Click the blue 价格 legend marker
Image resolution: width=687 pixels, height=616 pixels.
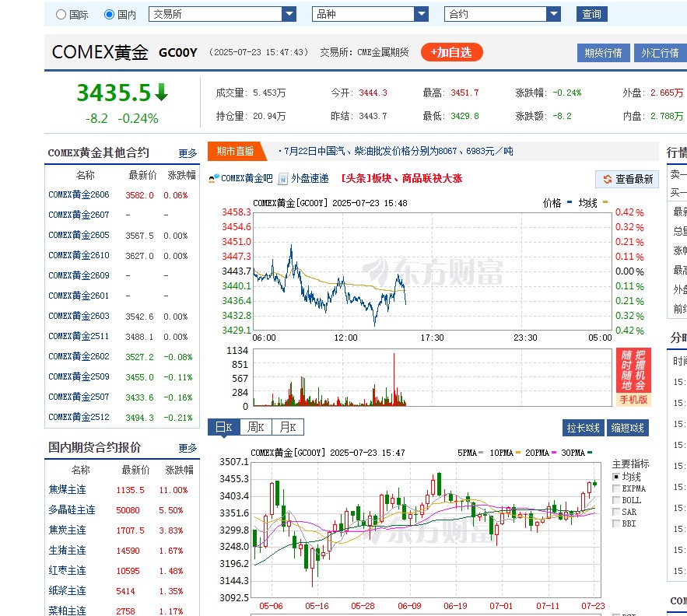[x=570, y=202]
